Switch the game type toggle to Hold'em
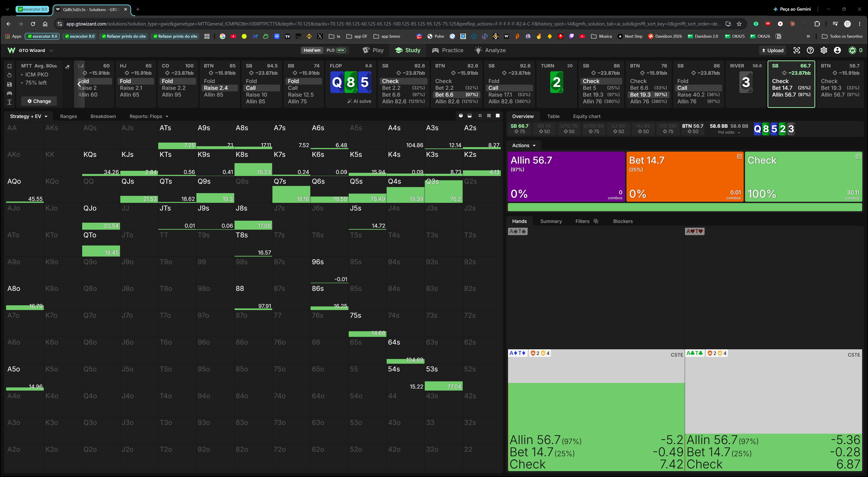868x477 pixels. click(x=312, y=50)
